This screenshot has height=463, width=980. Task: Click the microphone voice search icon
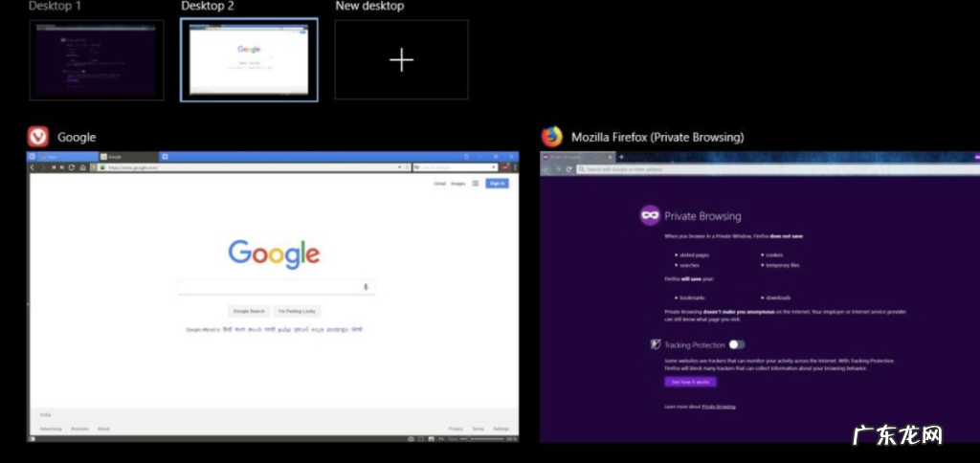point(366,287)
